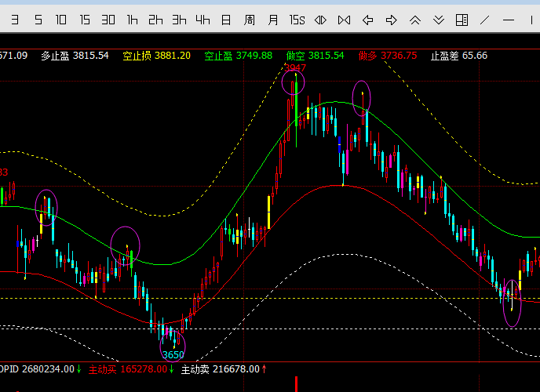
Task: Switch to monthly (月) chart period
Action: pyautogui.click(x=273, y=20)
